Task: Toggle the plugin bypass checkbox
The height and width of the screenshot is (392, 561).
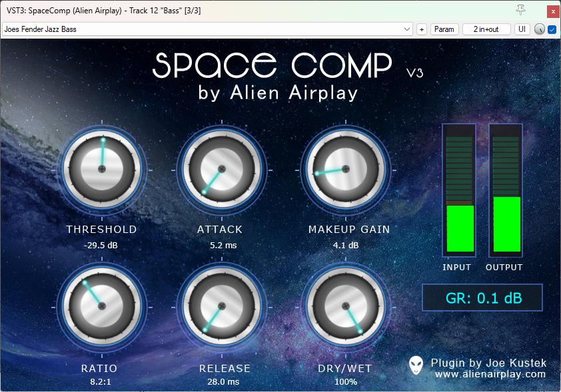Action: click(552, 29)
